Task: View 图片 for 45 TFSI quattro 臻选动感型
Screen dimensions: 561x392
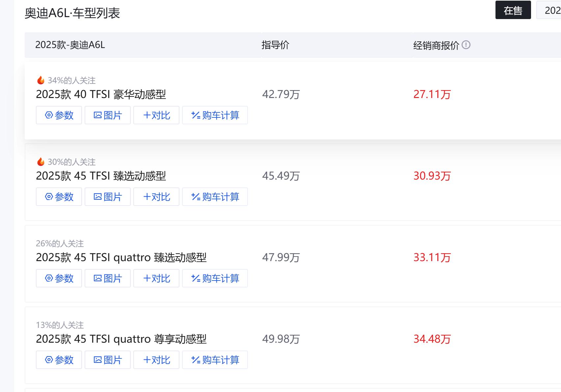Action: [x=108, y=278]
